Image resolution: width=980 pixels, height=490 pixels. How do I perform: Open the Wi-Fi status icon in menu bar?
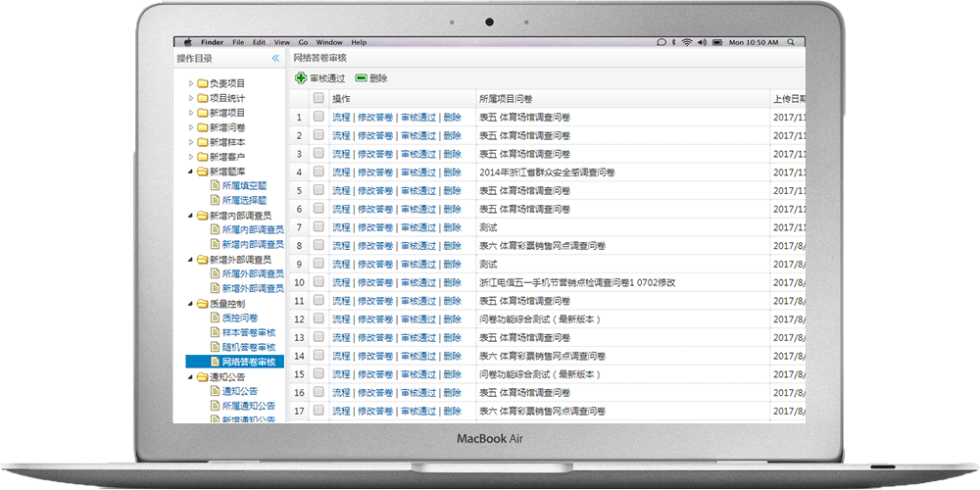pos(688,42)
